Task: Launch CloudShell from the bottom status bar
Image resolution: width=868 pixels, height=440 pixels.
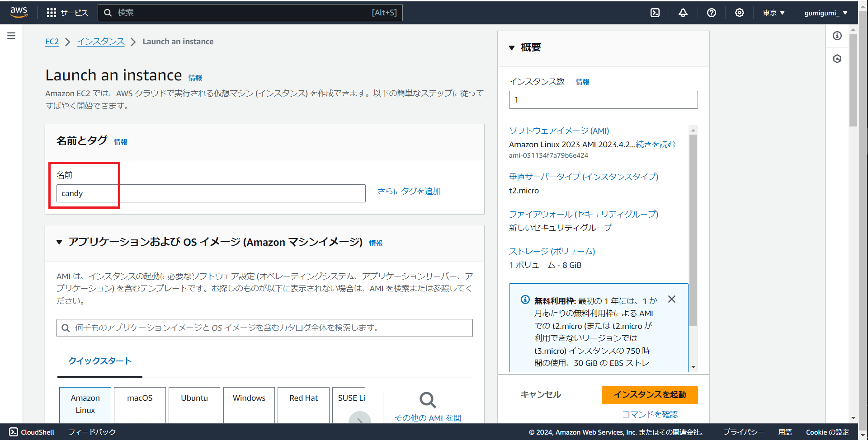Action: click(x=31, y=432)
